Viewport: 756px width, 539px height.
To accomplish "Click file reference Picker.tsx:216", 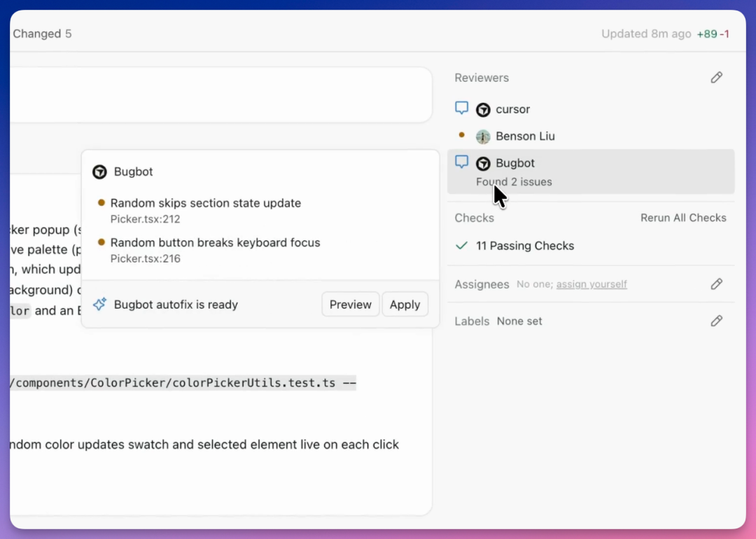I will pos(145,258).
